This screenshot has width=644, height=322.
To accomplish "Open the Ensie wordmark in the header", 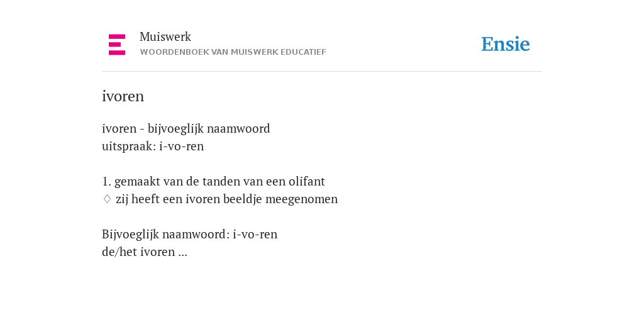I will (506, 44).
